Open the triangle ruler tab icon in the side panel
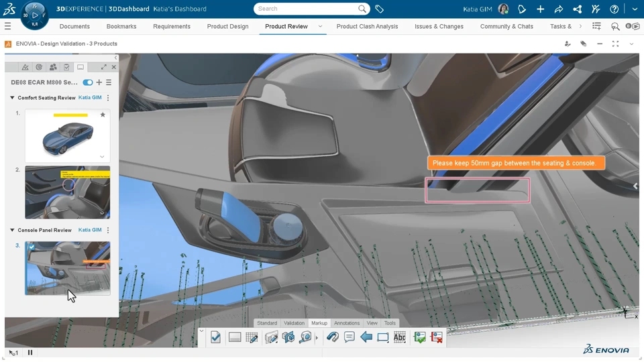Image resolution: width=644 pixels, height=362 pixels. 25,67
